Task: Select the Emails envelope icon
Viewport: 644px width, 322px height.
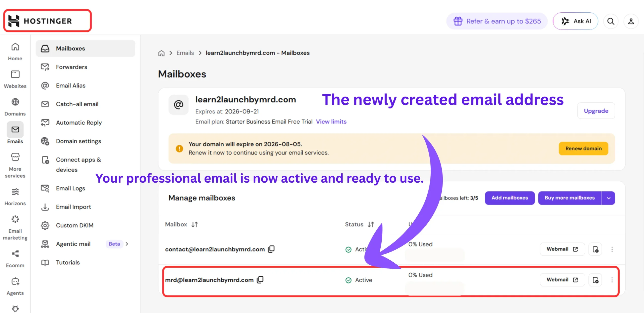Action: [x=15, y=129]
